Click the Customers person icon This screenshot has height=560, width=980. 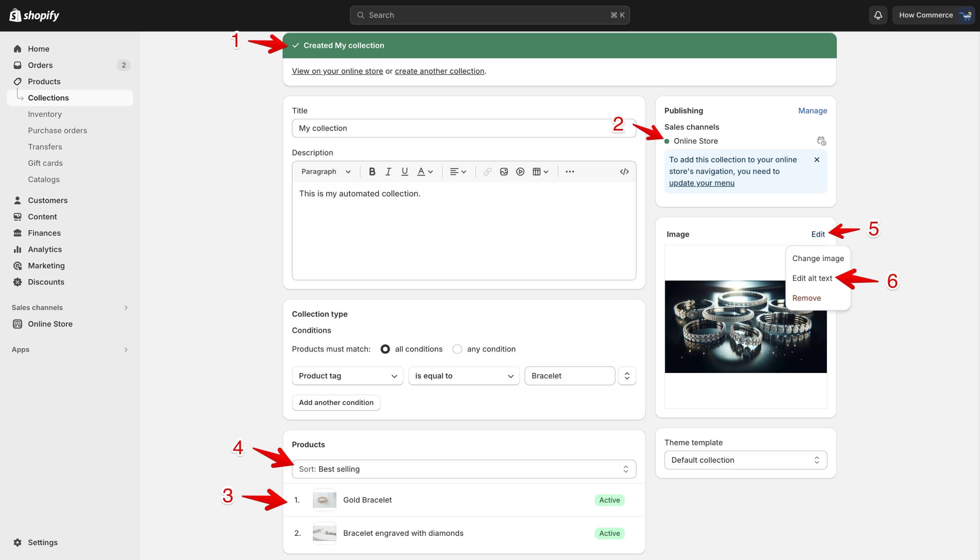pos(17,200)
